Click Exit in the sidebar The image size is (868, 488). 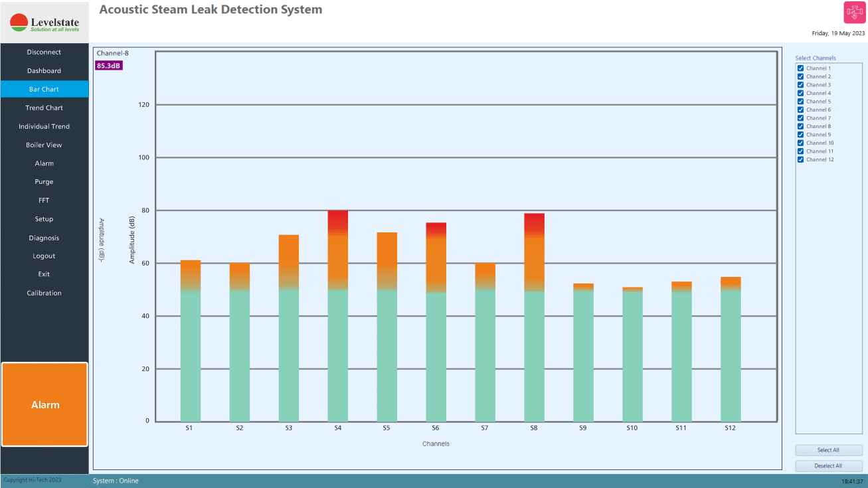coord(44,274)
